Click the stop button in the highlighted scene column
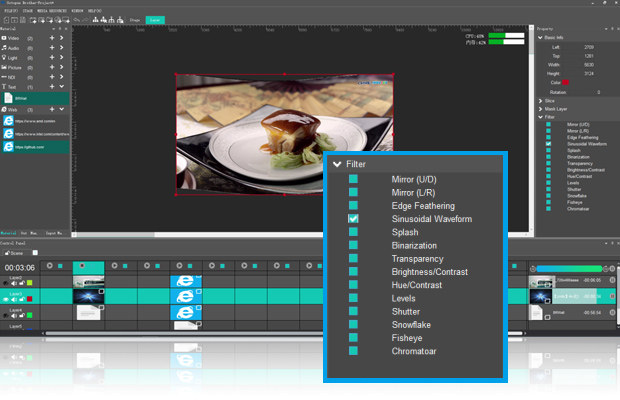 [x=82, y=266]
